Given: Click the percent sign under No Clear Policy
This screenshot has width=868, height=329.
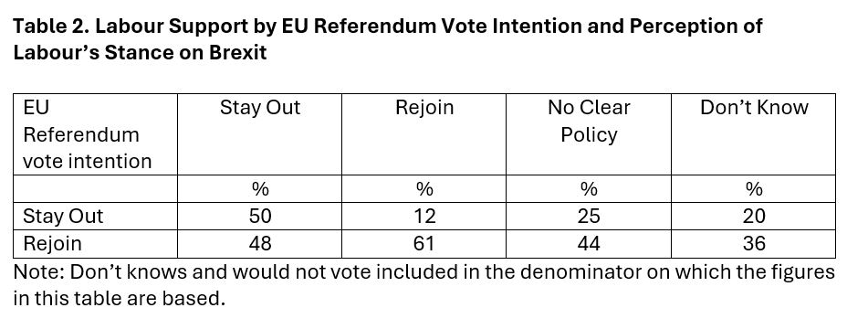Looking at the screenshot, I should (x=589, y=189).
